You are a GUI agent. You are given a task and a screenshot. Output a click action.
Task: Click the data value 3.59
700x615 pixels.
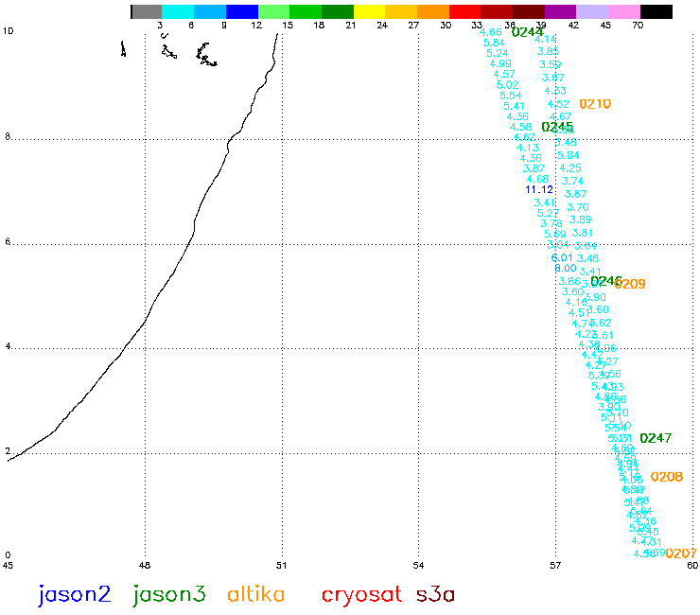(551, 64)
